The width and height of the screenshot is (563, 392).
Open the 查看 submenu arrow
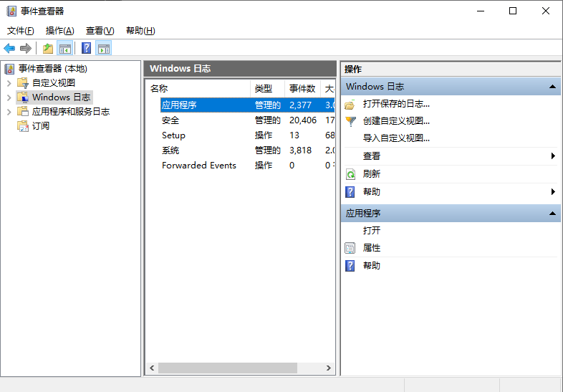553,156
